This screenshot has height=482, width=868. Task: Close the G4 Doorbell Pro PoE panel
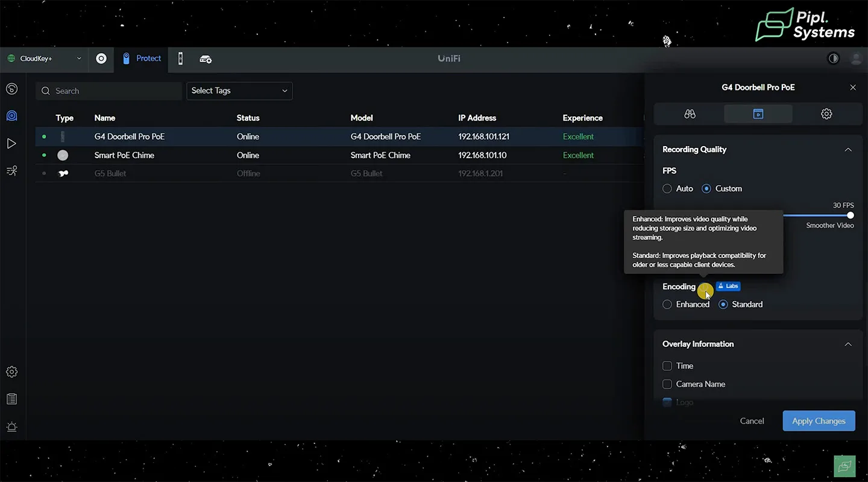pos(853,87)
